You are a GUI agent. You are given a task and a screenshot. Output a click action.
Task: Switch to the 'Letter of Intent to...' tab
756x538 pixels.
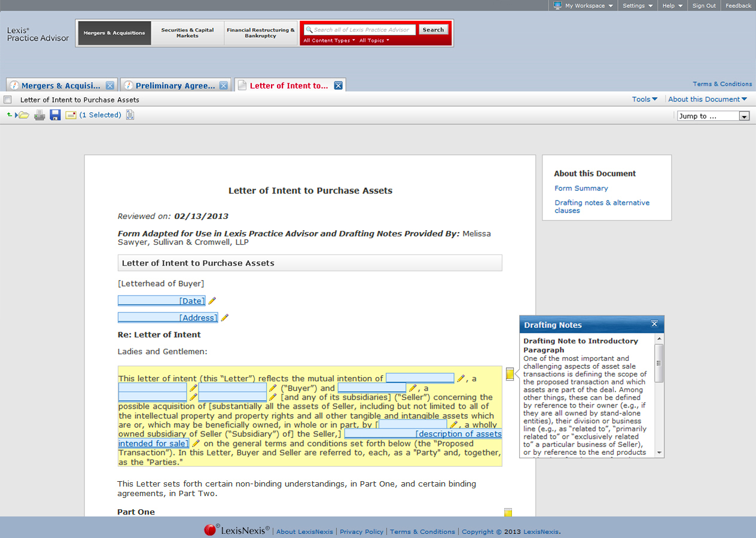click(289, 86)
